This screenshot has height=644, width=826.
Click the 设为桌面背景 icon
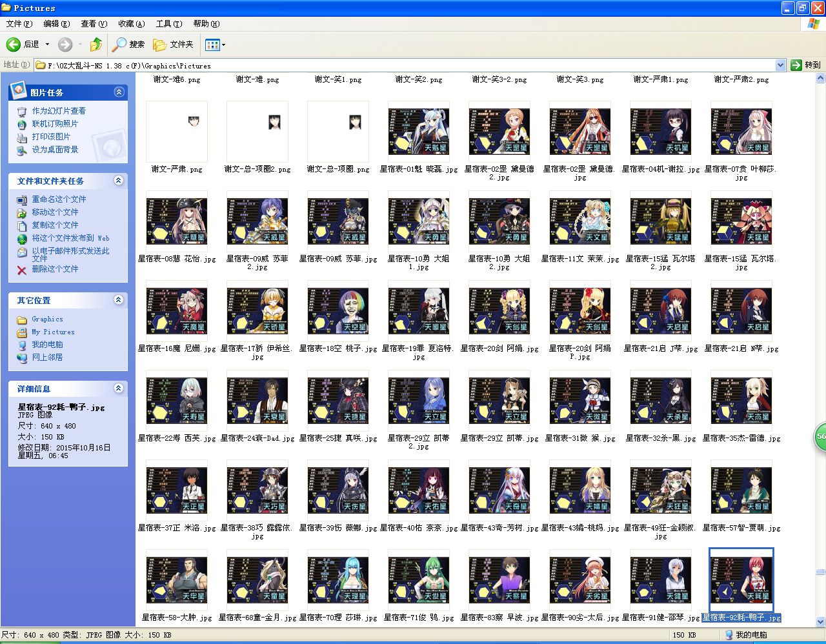(22, 150)
